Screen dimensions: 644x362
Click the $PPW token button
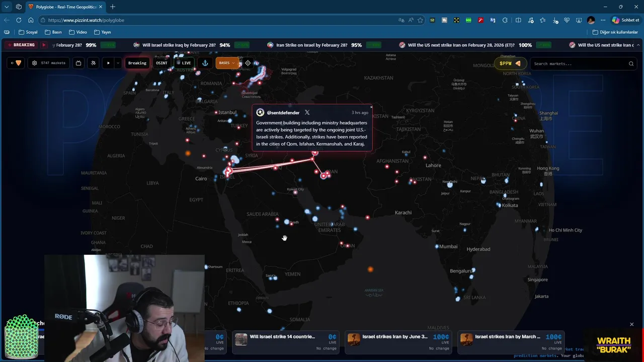510,64
